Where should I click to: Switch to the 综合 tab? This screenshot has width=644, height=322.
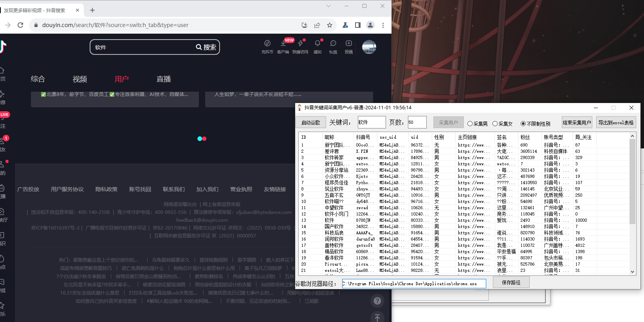coord(38,79)
